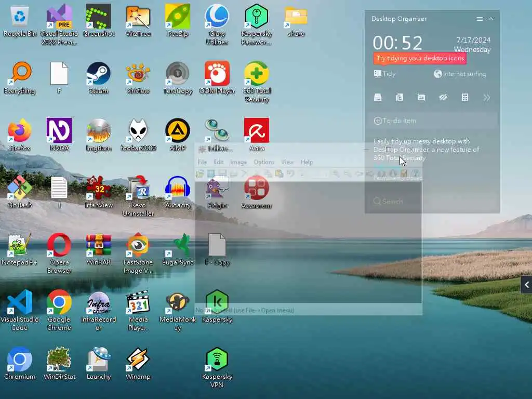Select the 'F - Copy' file

[x=217, y=249]
